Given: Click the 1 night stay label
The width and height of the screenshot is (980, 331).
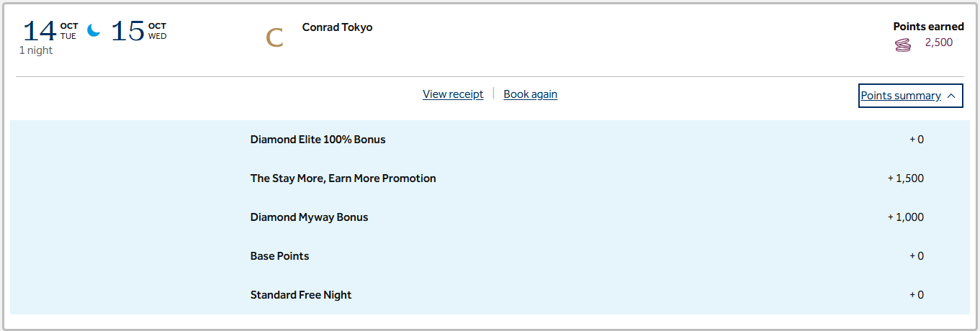Looking at the screenshot, I should tap(36, 50).
